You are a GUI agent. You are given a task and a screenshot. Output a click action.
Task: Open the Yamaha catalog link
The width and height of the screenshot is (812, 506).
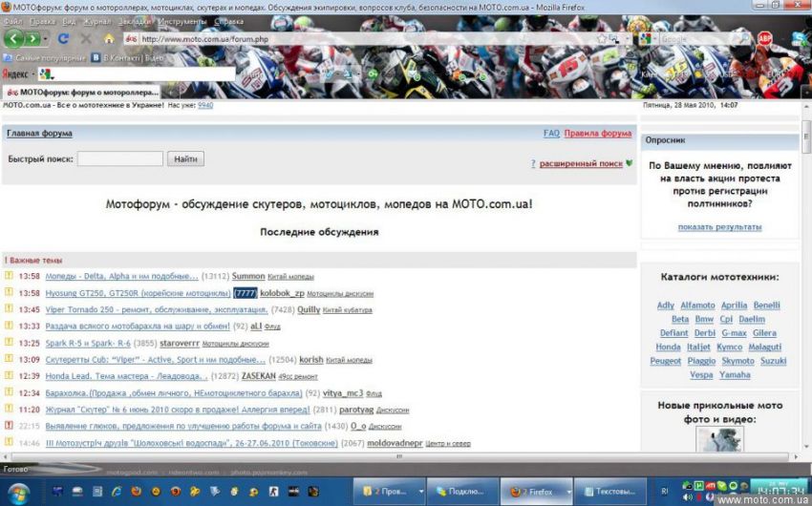[734, 375]
